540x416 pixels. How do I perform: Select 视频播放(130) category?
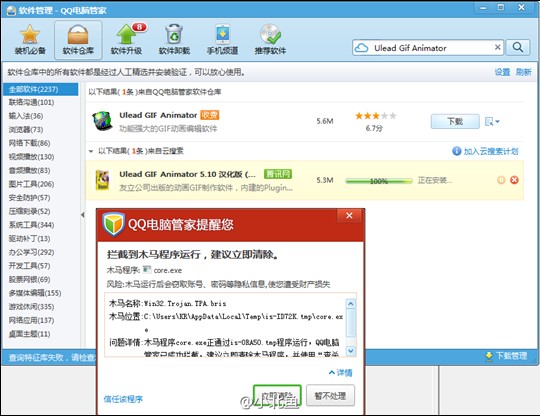point(31,157)
